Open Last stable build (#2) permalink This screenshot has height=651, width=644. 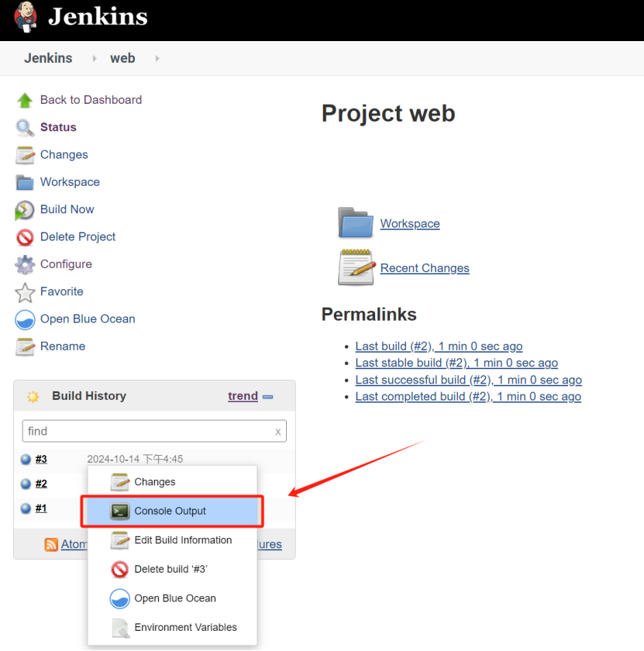click(x=456, y=363)
